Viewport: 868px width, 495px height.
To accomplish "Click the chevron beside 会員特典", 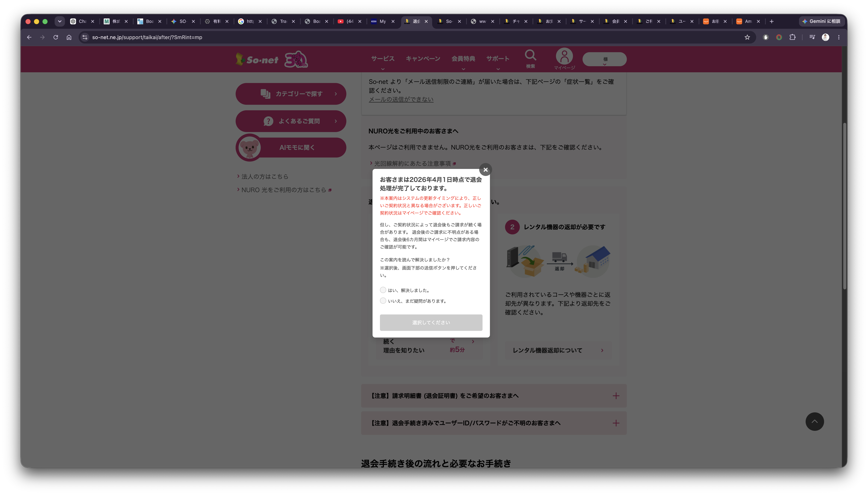I will coord(463,69).
